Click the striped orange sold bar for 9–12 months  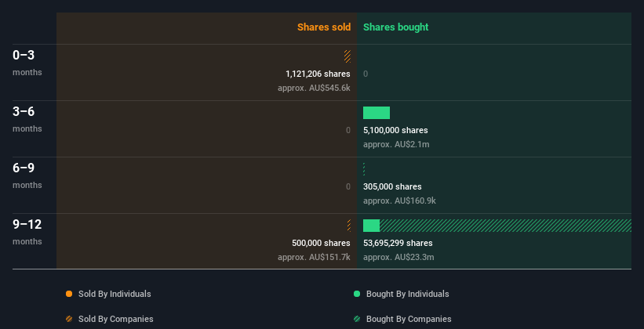(349, 226)
